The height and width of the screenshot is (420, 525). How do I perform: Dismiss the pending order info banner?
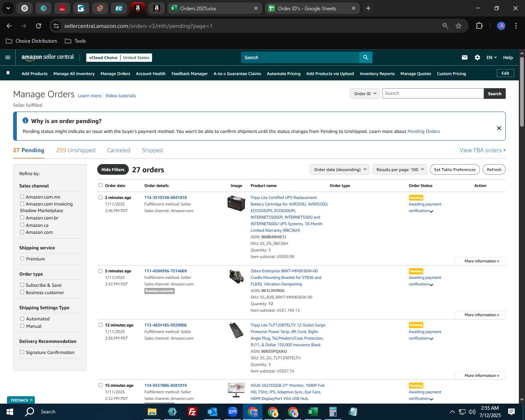click(x=499, y=128)
